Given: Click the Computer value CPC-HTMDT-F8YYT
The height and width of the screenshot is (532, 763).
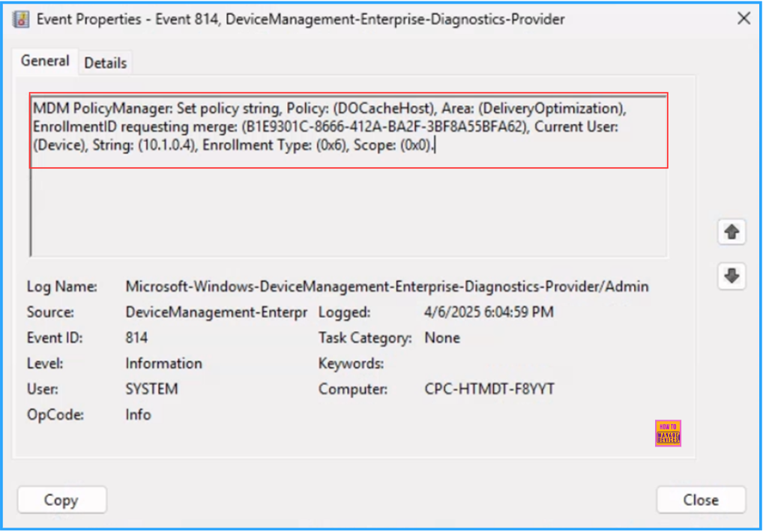Looking at the screenshot, I should tap(489, 389).
